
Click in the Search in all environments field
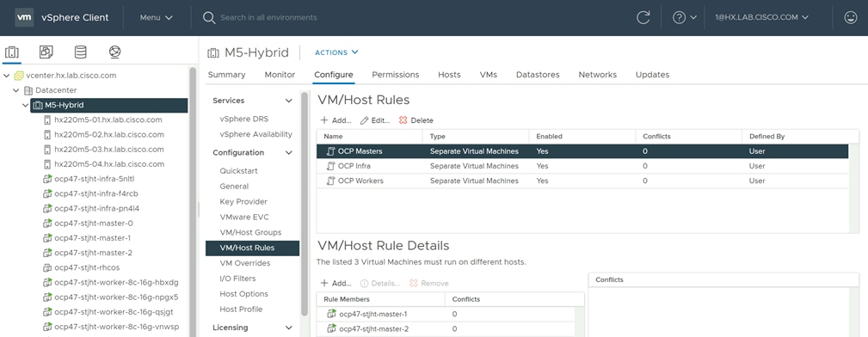pos(268,18)
